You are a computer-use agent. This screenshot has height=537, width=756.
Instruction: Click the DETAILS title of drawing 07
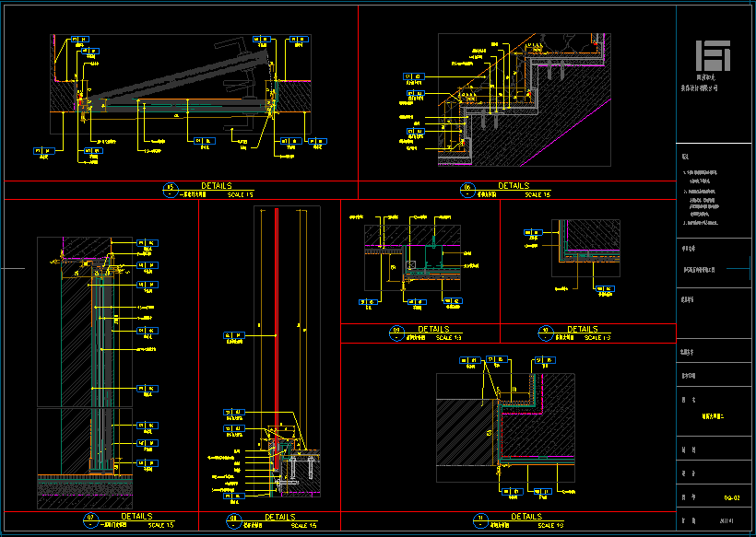(x=136, y=517)
